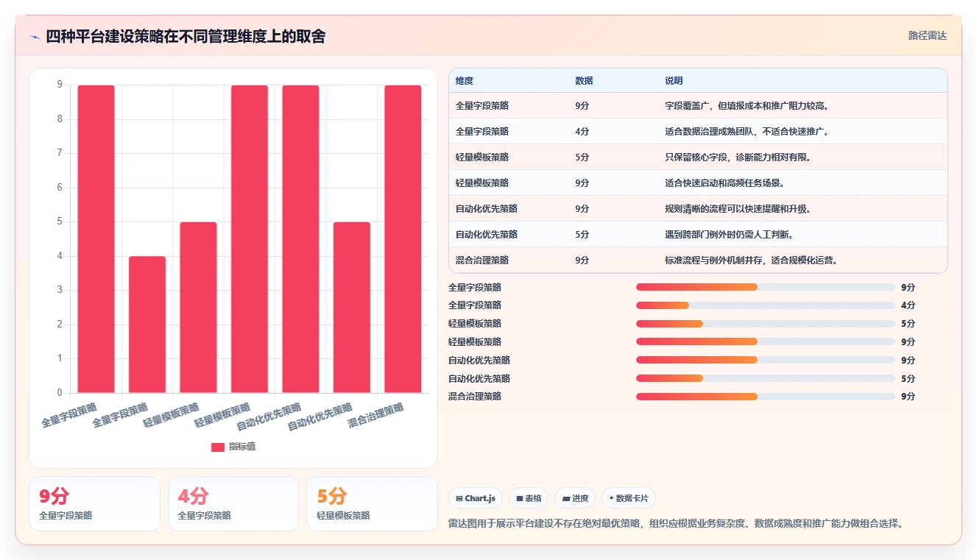Click the 轻量模板策略 chart bar with value 9

pyautogui.click(x=250, y=239)
